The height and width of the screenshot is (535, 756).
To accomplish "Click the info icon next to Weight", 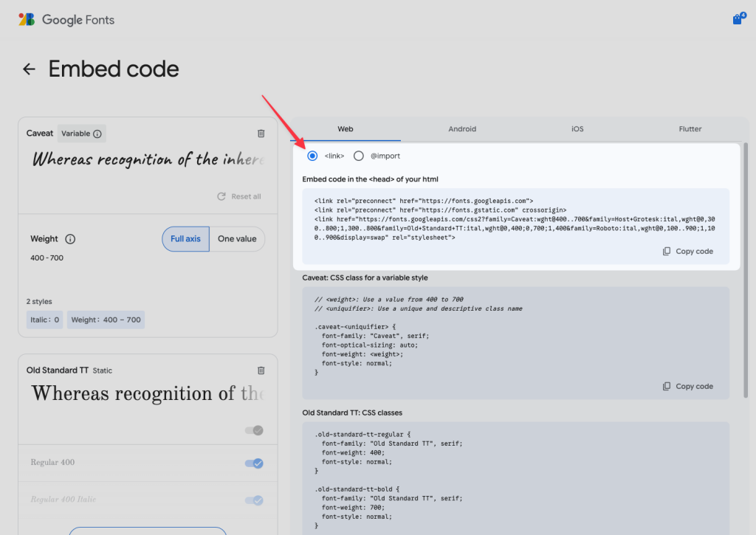I will pos(71,239).
